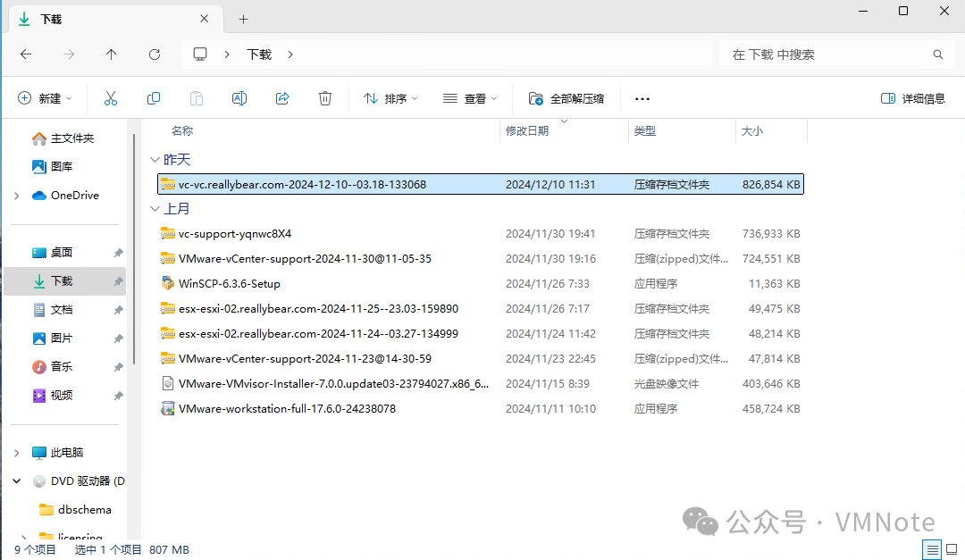Viewport: 965px width, 560px height.
Task: Collapse the 昨天 group
Action: point(155,159)
